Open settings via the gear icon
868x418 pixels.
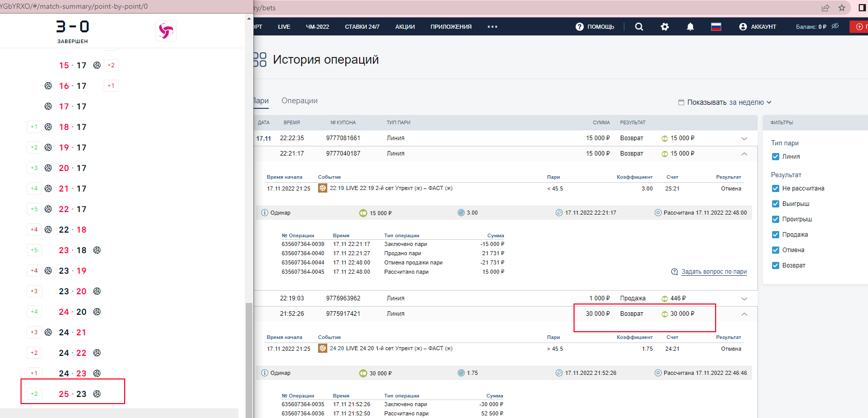[665, 27]
